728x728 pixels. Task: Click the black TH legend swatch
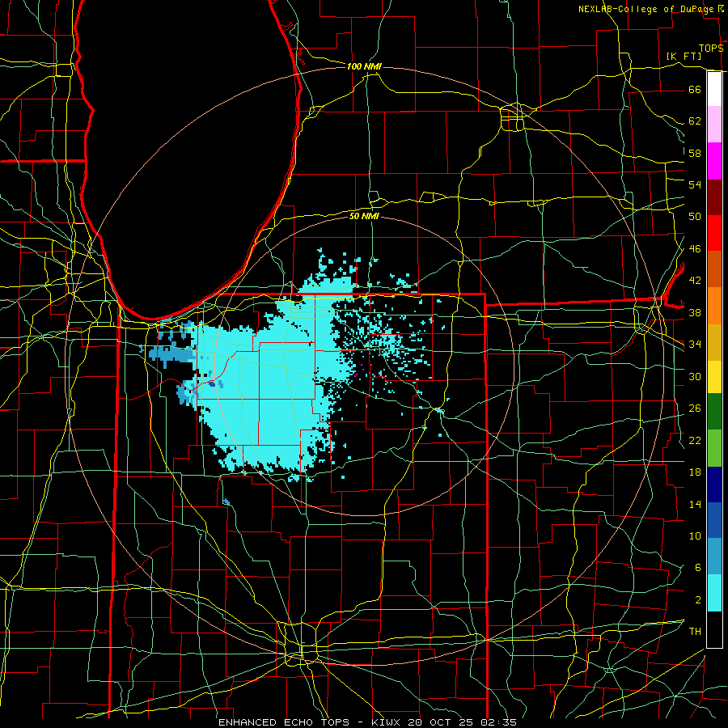(x=714, y=629)
